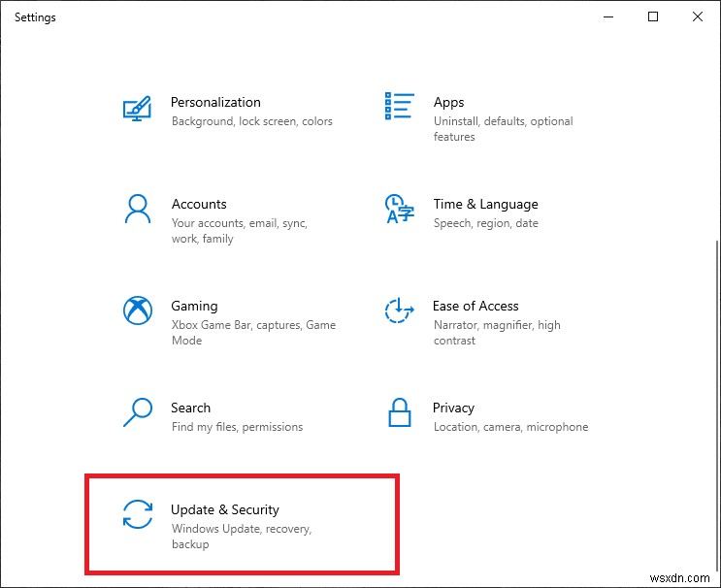This screenshot has width=721, height=588.
Task: Select the Search category heading
Action: [190, 408]
